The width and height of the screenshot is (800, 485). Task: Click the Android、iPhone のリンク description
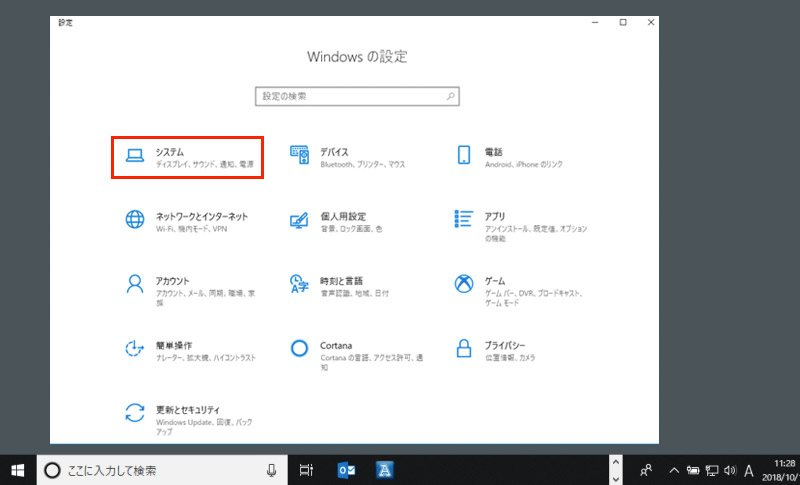pos(523,165)
